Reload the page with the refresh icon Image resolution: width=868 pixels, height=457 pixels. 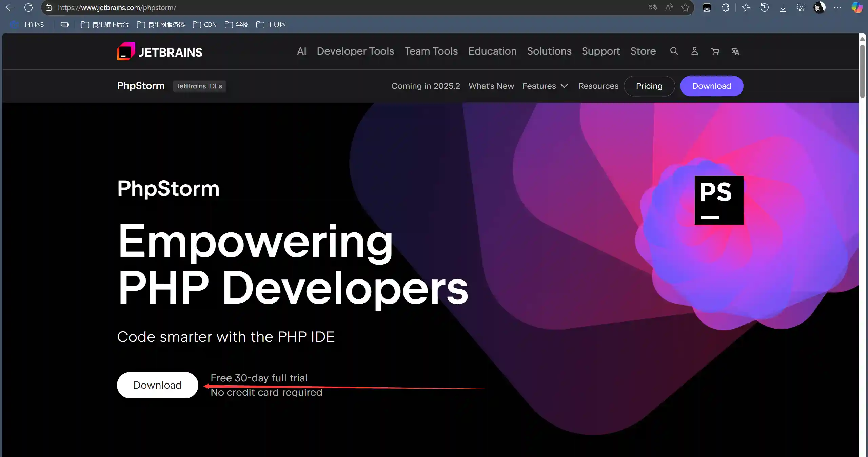28,7
